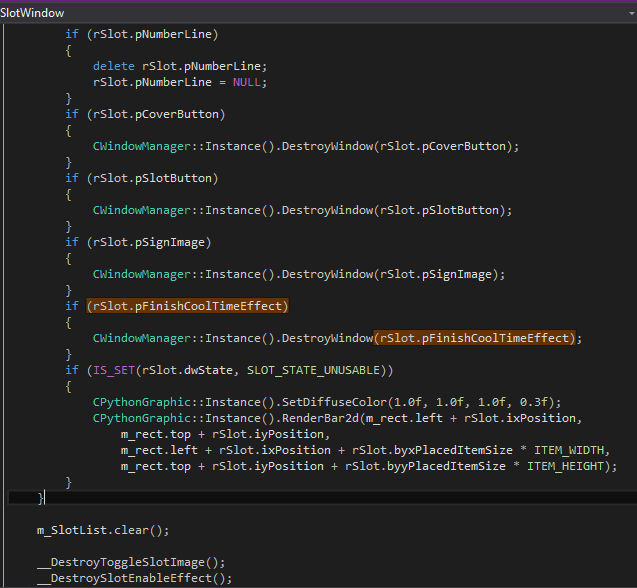Click byyPlacedItemSize member
The image size is (637, 588).
point(446,466)
